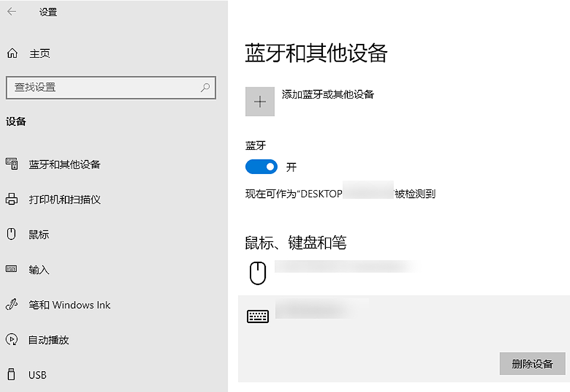The image size is (570, 392).
Task: Click the search magnifier icon
Action: click(205, 87)
